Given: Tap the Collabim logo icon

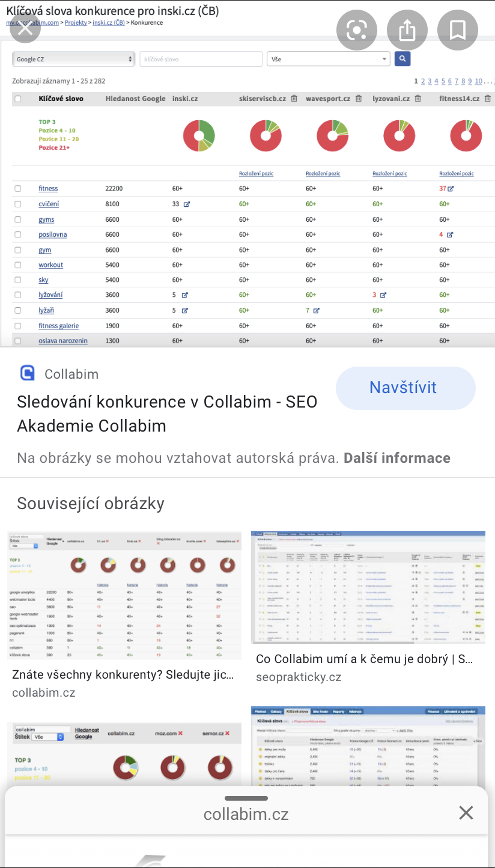Looking at the screenshot, I should pyautogui.click(x=28, y=374).
